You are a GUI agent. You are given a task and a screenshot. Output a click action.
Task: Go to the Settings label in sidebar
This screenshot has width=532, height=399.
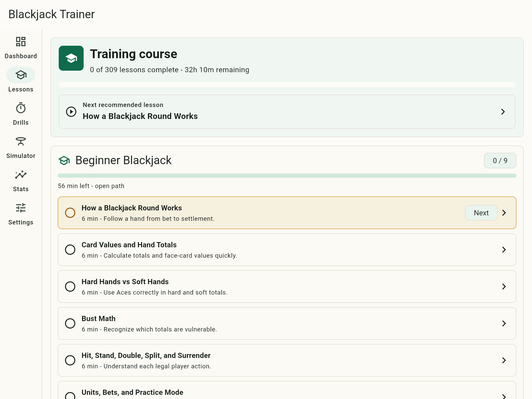(21, 222)
